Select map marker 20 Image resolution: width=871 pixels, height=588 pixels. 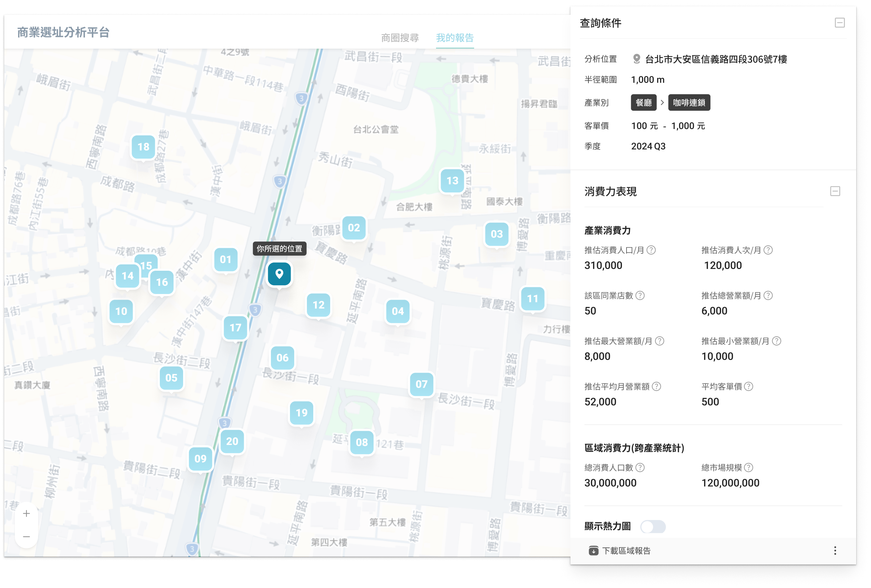click(x=232, y=442)
